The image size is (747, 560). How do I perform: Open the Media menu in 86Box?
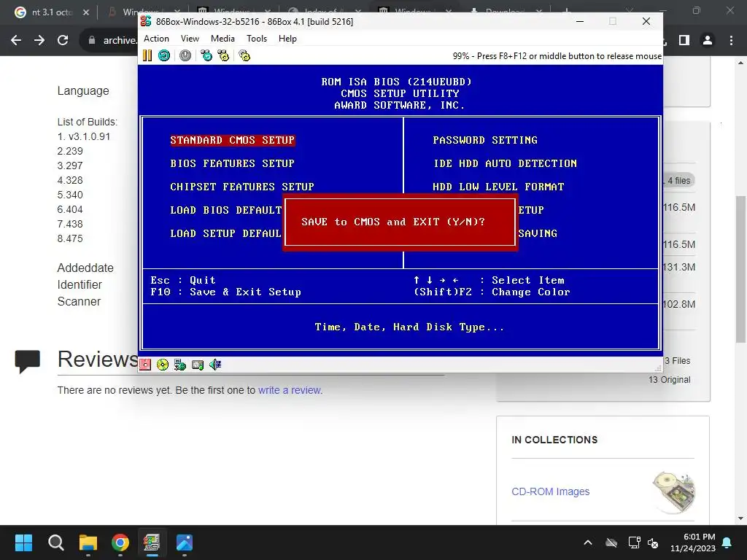click(222, 39)
